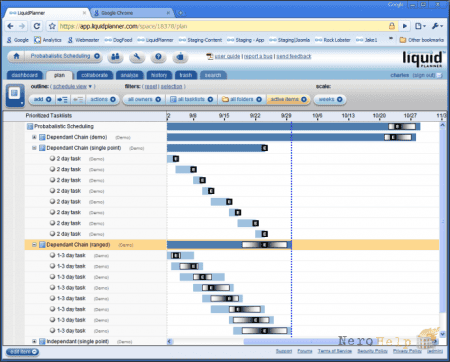Reload the page
Viewport: 450px width, 362px height.
[37, 26]
